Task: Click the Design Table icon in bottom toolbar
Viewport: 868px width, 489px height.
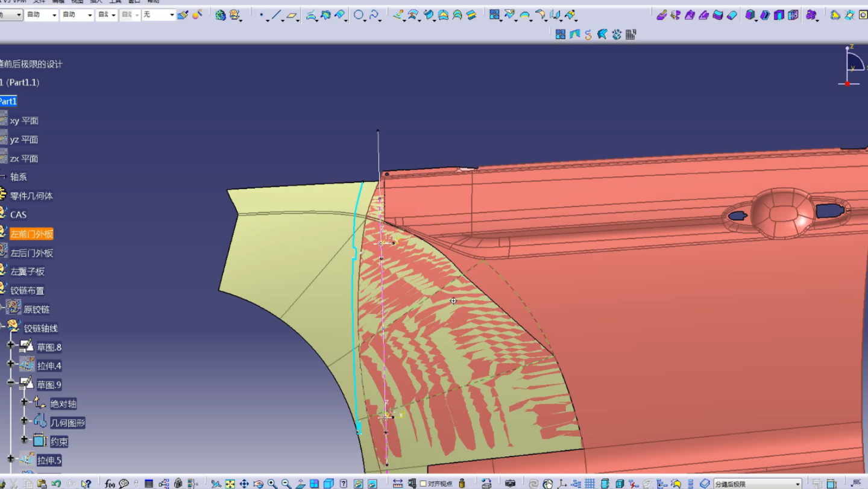Action: [x=149, y=483]
